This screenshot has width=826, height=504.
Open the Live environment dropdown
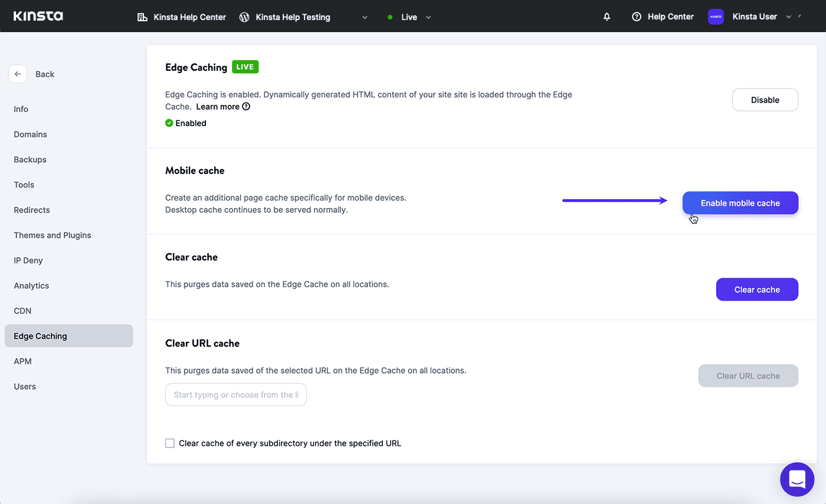(x=428, y=17)
